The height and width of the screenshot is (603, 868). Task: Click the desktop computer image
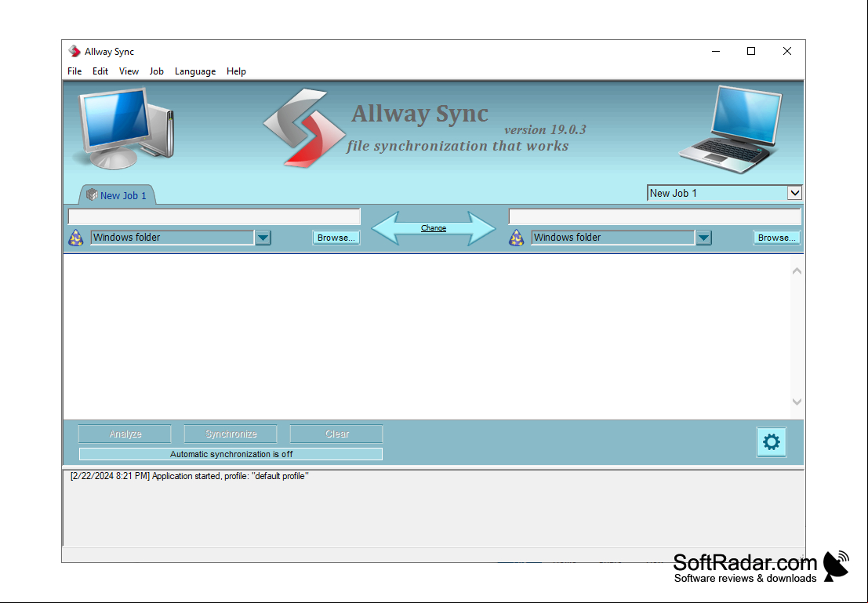click(x=125, y=128)
